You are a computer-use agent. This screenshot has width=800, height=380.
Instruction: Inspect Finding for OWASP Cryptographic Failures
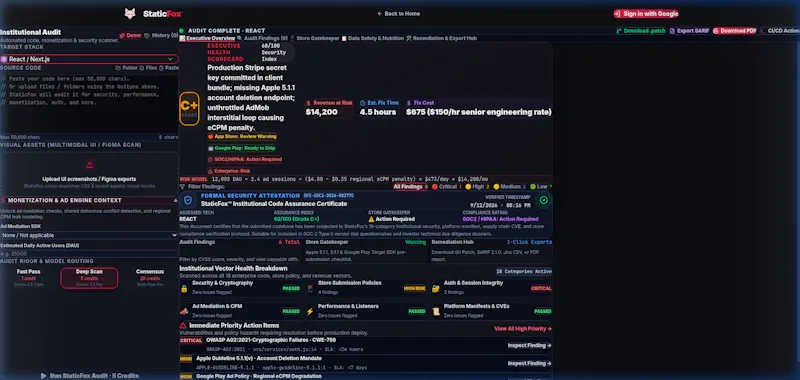pos(530,345)
